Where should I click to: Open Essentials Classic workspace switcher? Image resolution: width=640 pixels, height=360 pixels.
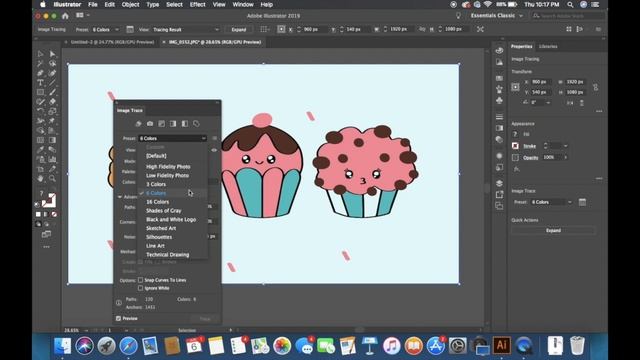click(x=496, y=16)
